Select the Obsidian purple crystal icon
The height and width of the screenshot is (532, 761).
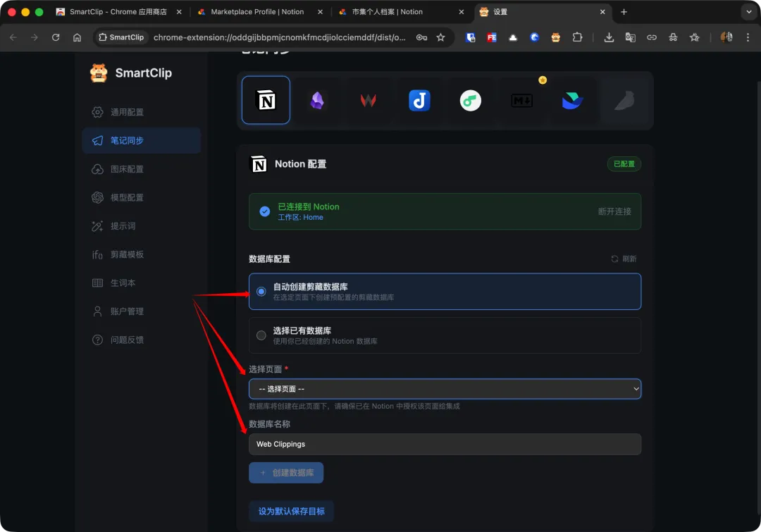[317, 101]
